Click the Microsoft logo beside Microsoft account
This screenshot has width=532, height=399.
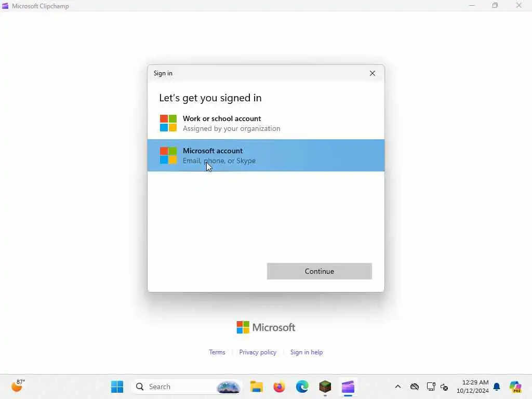tap(168, 155)
